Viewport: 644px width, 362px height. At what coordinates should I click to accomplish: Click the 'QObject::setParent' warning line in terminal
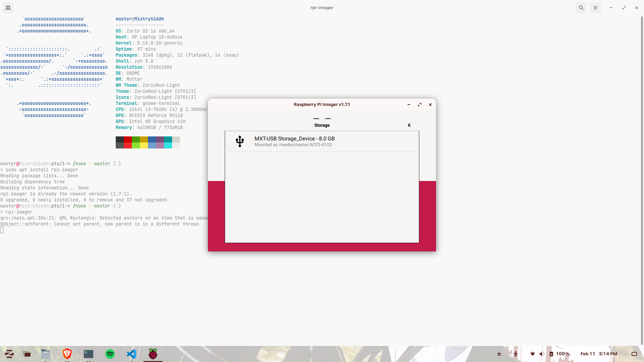(x=100, y=224)
